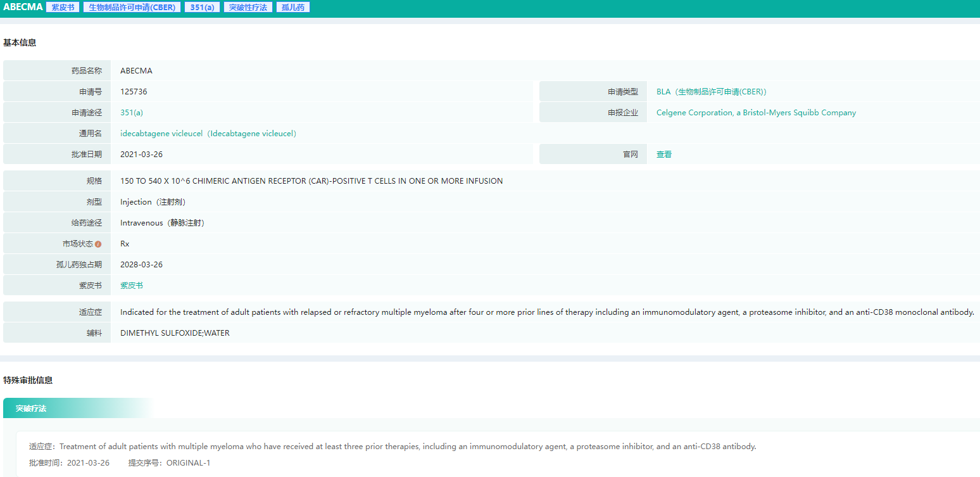Open the 紫皮书 link in the table row
This screenshot has width=980, height=477.
pos(132,286)
